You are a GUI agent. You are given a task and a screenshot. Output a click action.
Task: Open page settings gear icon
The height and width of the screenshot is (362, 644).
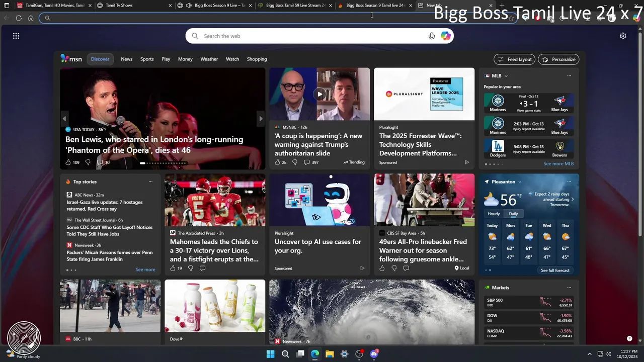(x=623, y=36)
